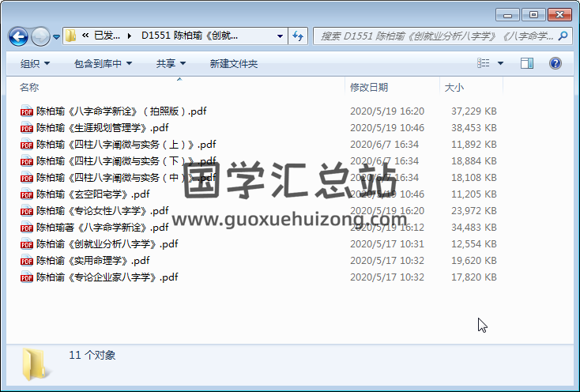The image size is (580, 392).
Task: Go back with the blue Back arrow
Action: pos(18,36)
